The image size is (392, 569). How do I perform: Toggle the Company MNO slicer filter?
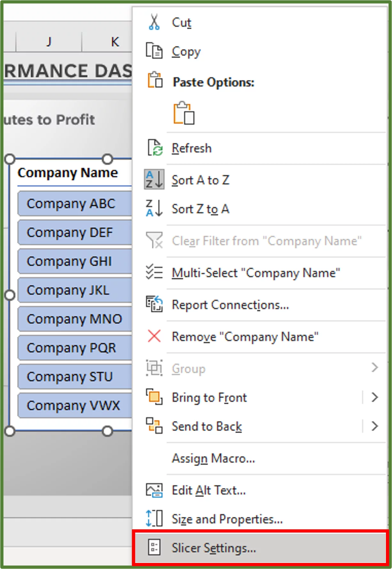pyautogui.click(x=74, y=319)
